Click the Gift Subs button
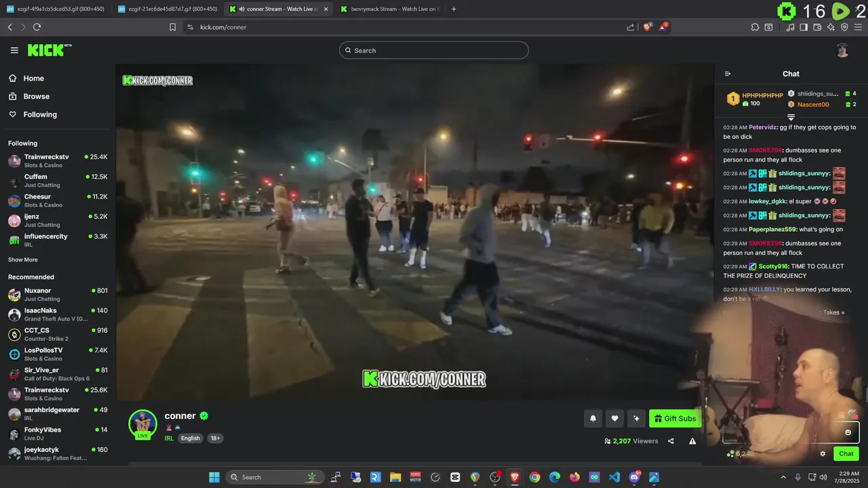This screenshot has height=488, width=868. coord(674,419)
